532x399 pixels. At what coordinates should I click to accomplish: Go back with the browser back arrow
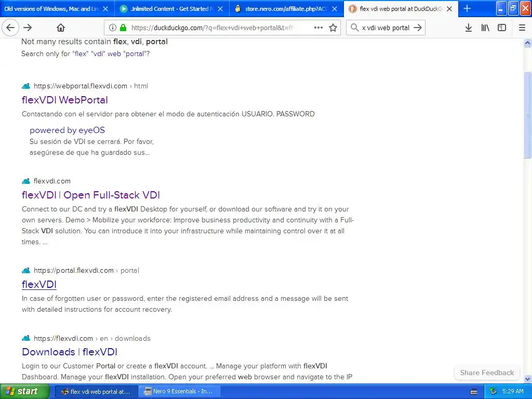pos(10,28)
